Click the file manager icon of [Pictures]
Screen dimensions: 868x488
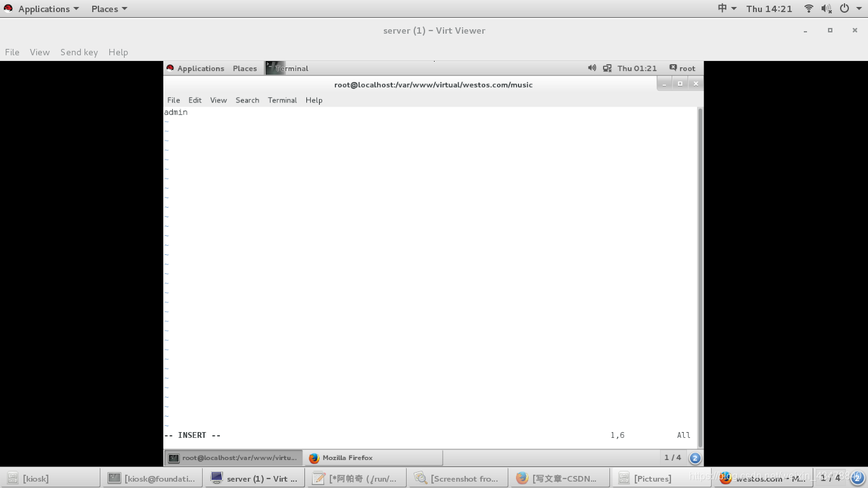[x=624, y=478]
